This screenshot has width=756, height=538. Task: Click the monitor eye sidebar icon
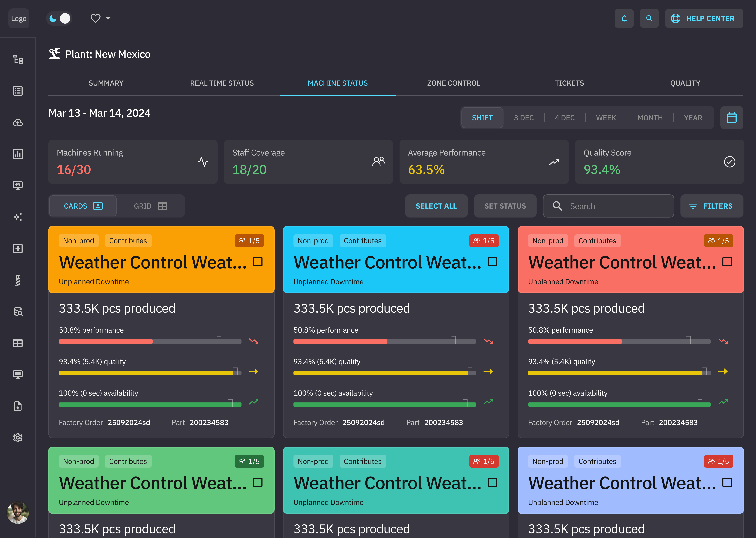pos(18,185)
